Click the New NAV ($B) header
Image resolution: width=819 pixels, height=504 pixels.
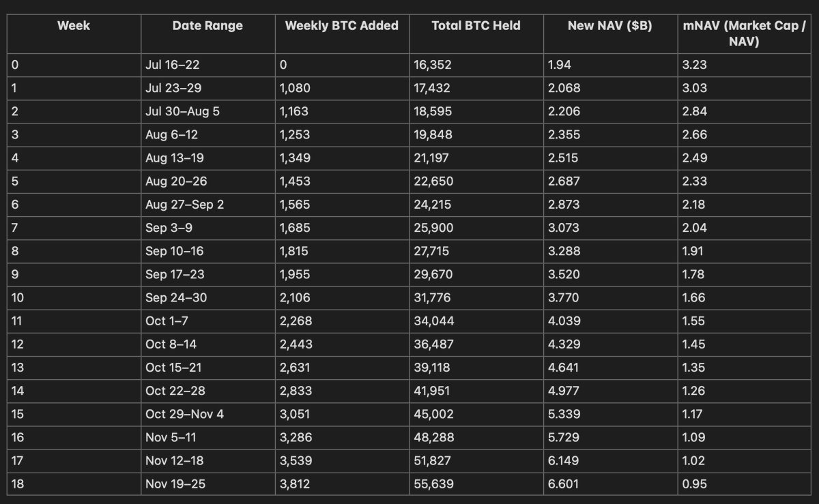tap(610, 26)
